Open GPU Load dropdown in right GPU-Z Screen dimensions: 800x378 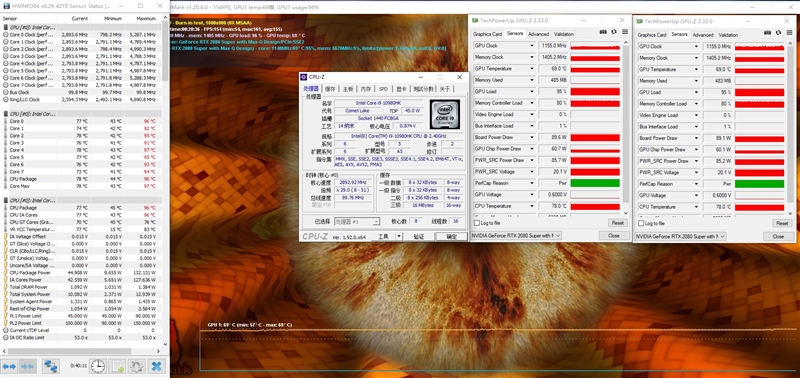696,92
